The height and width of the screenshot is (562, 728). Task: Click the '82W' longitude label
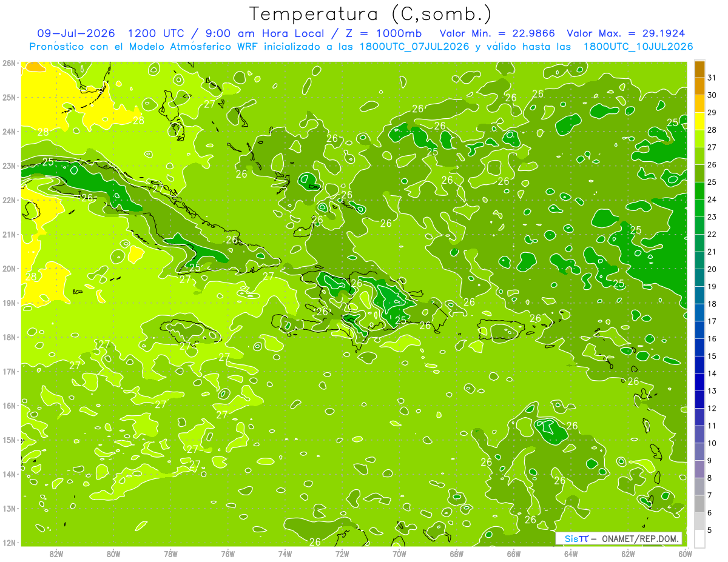click(56, 553)
